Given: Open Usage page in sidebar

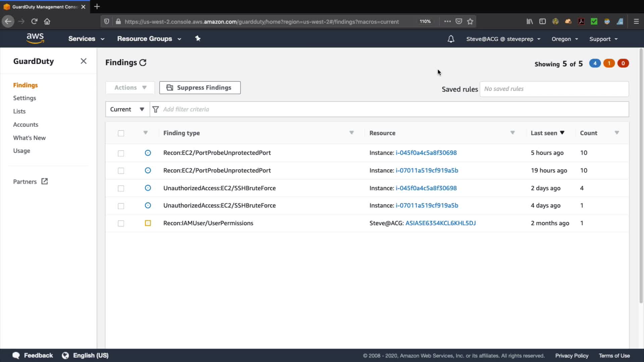Looking at the screenshot, I should 21,151.
